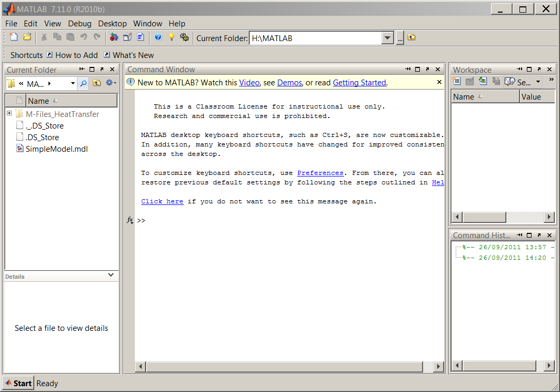560x392 pixels.
Task: Open the File menu
Action: click(x=11, y=24)
